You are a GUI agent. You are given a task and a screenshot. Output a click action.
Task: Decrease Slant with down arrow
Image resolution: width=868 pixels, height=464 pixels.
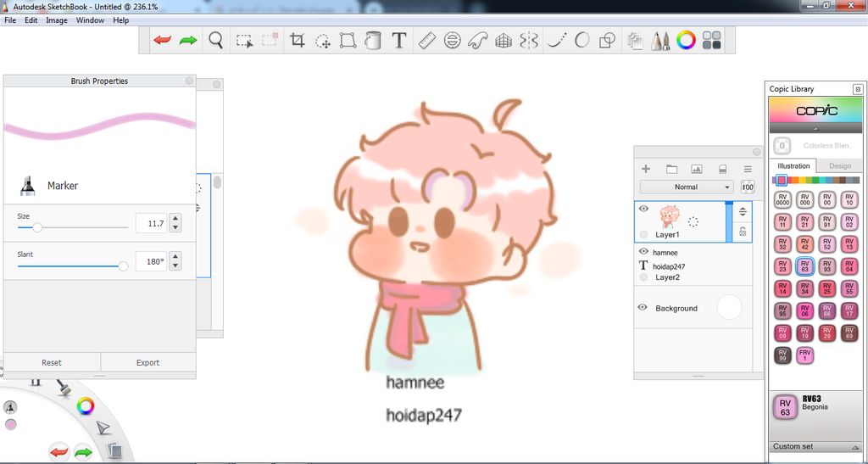click(175, 266)
